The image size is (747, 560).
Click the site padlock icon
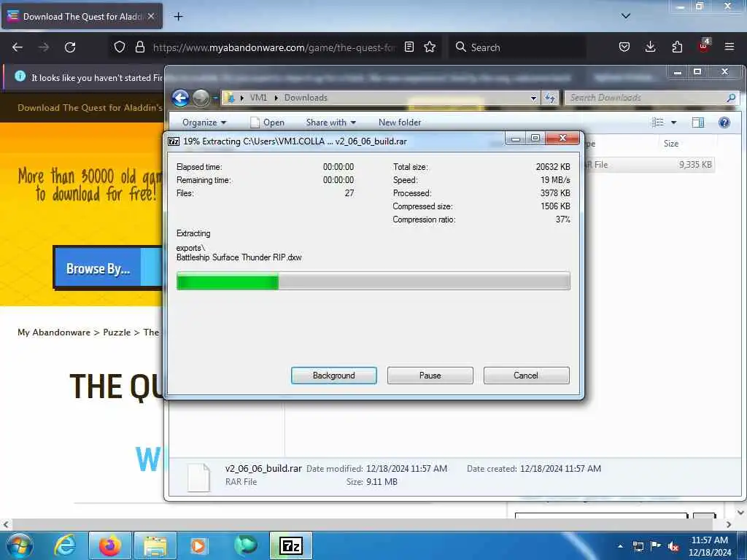click(139, 47)
